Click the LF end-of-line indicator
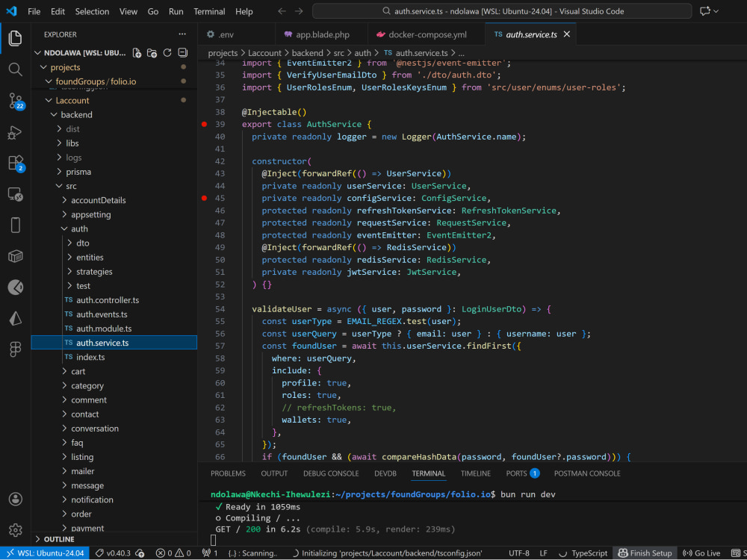This screenshot has width=747, height=560. pos(543,553)
